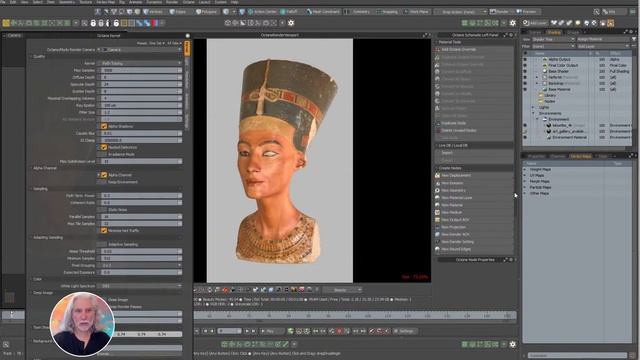
Task: Click Diffuse Depth value field
Action: pyautogui.click(x=141, y=77)
